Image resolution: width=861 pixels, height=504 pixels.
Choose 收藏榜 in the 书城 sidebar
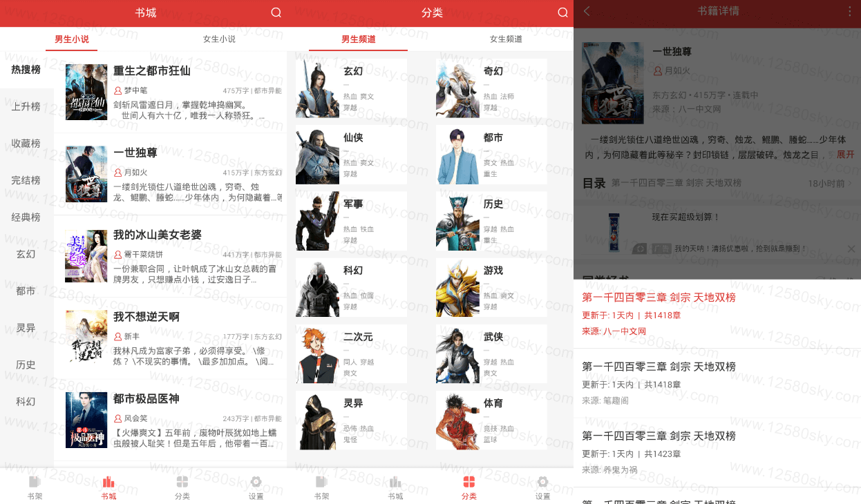(x=26, y=144)
